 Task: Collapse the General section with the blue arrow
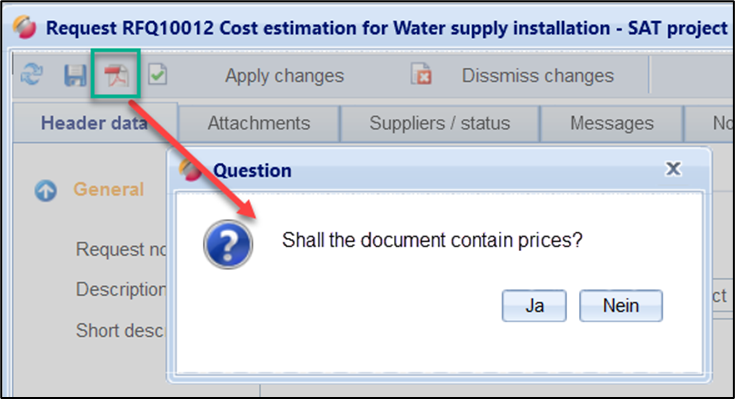click(x=45, y=190)
